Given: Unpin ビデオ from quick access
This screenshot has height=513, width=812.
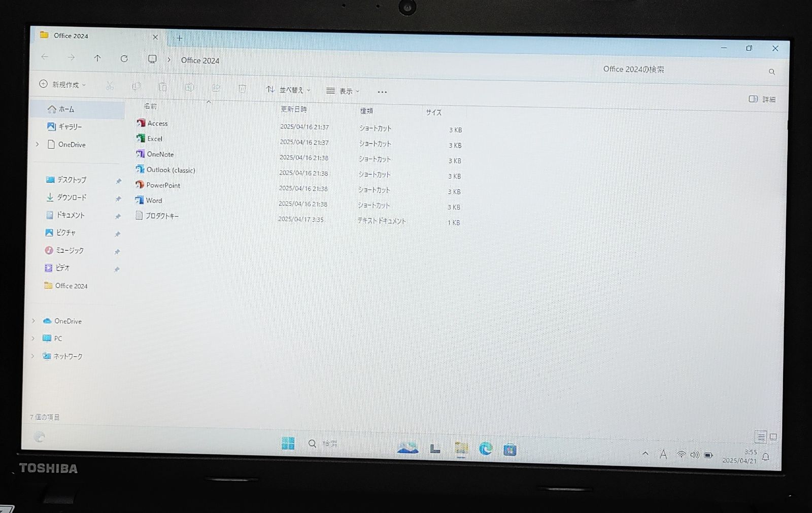Looking at the screenshot, I should pos(117,269).
